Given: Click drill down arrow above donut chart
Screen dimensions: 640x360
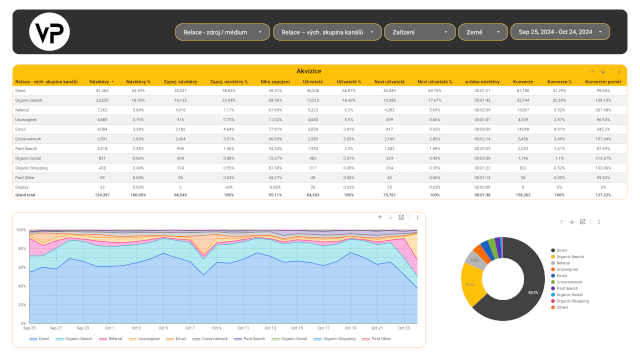Looking at the screenshot, I should click(x=572, y=222).
